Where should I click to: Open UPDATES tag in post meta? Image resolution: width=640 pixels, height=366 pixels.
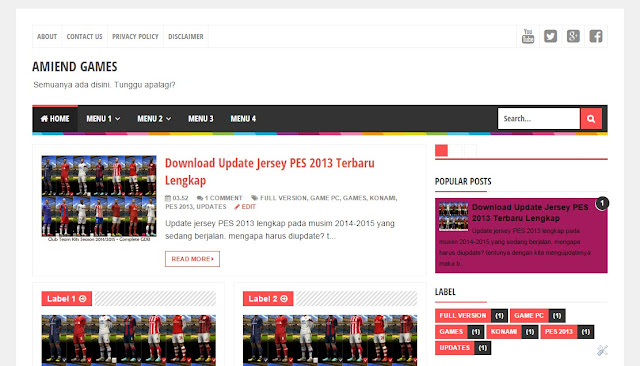coord(211,207)
